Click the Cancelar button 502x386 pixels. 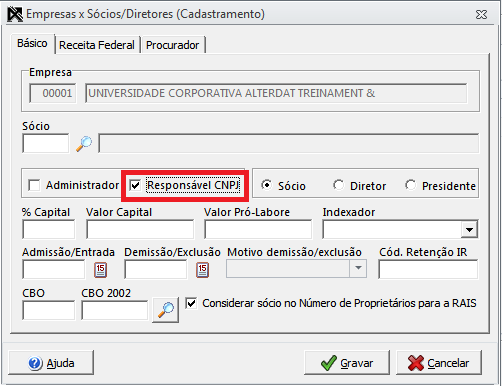439,363
